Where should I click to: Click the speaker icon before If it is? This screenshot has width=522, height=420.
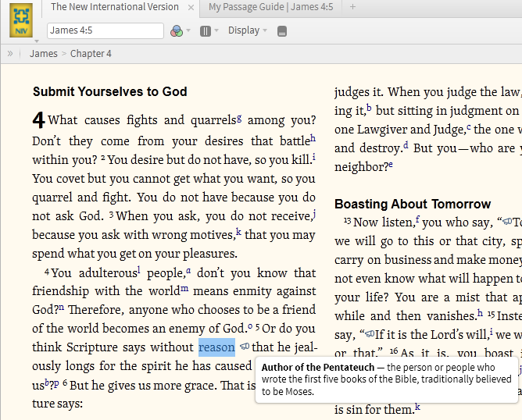coord(370,333)
